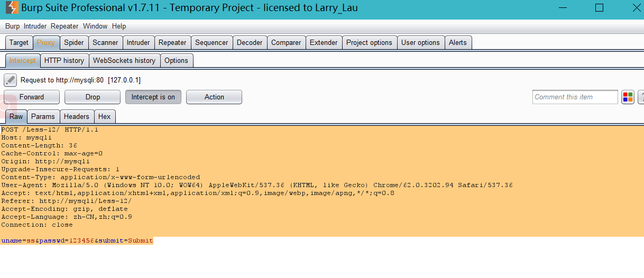Click the passwd=123456 parameter in body
This screenshot has width=644, height=278.
67,240
